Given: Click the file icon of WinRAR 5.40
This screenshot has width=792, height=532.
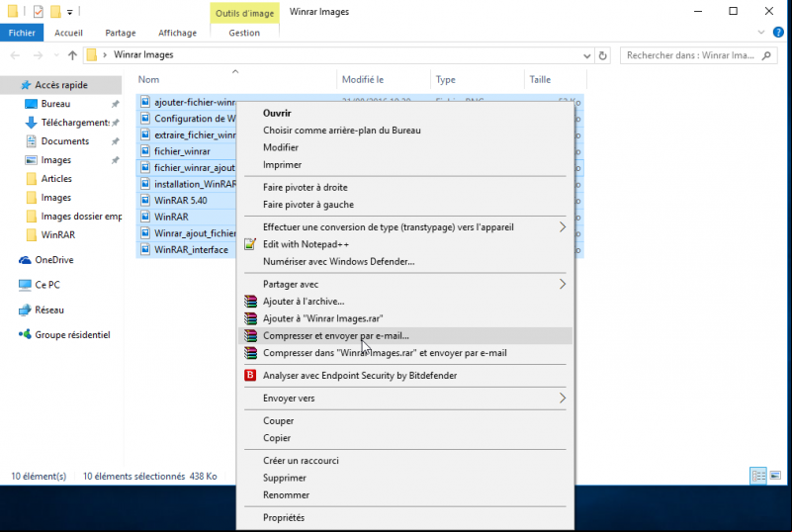Looking at the screenshot, I should (145, 200).
